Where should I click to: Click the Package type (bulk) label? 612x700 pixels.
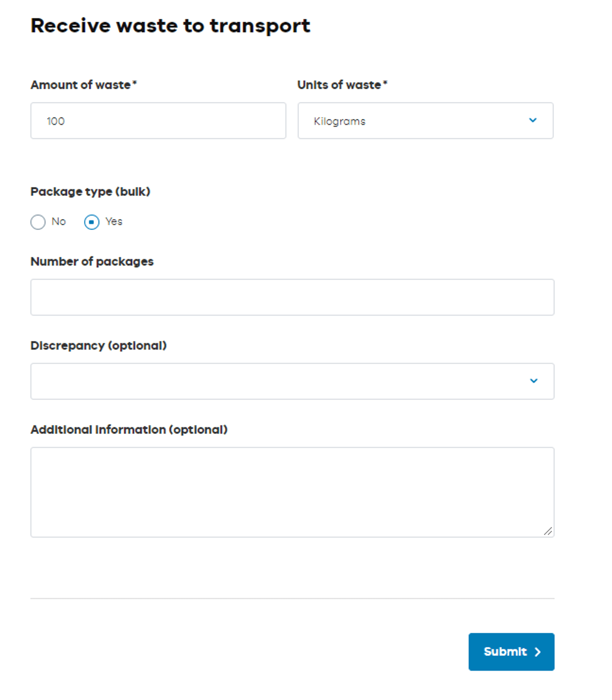(x=90, y=192)
